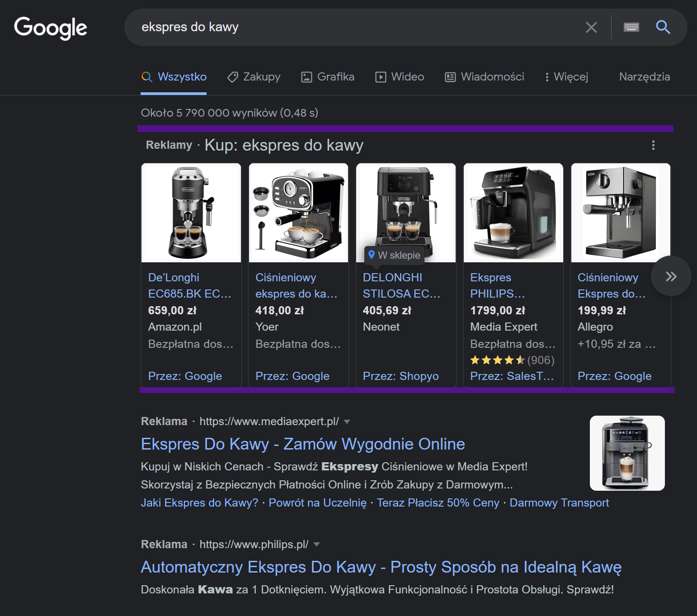
Task: Click the magnifier search button
Action: coord(663,27)
